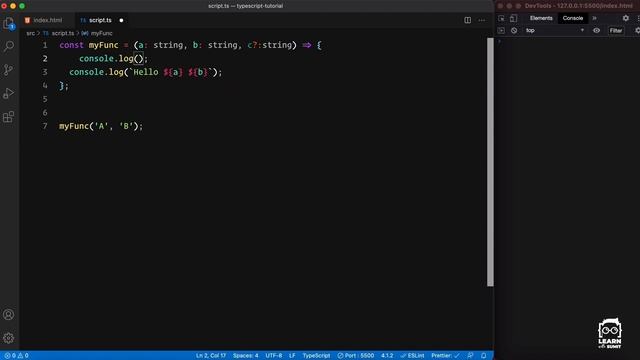Open the Explorer view in activity bar
The width and height of the screenshot is (640, 360).
tap(9, 23)
